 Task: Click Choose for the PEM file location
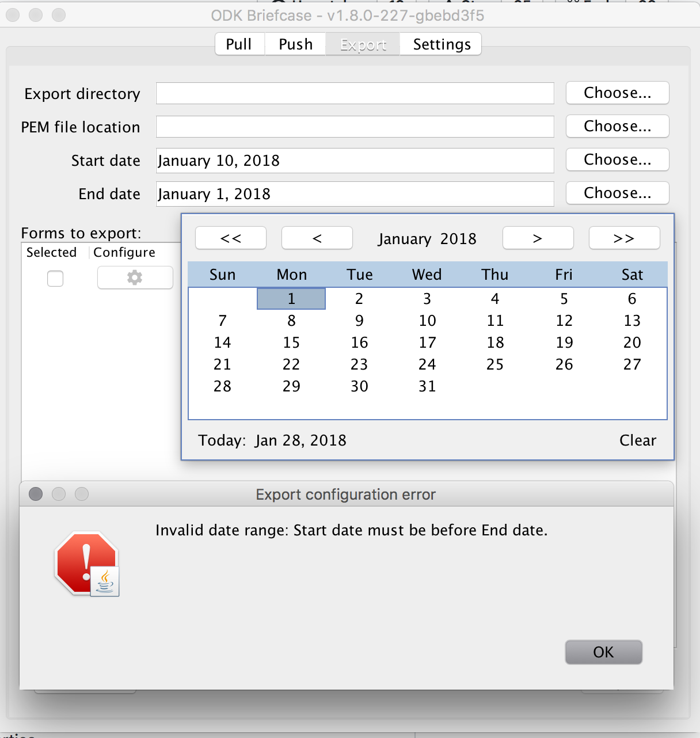(x=617, y=126)
